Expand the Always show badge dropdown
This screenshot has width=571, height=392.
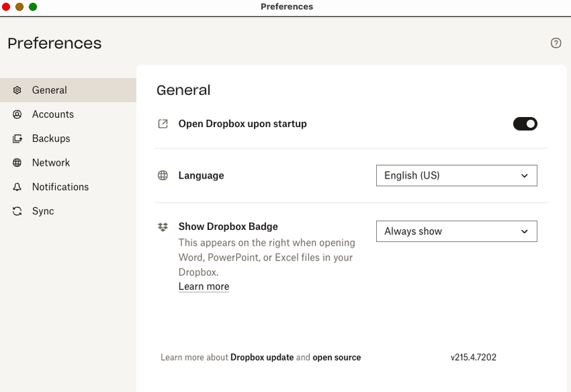pyautogui.click(x=456, y=231)
